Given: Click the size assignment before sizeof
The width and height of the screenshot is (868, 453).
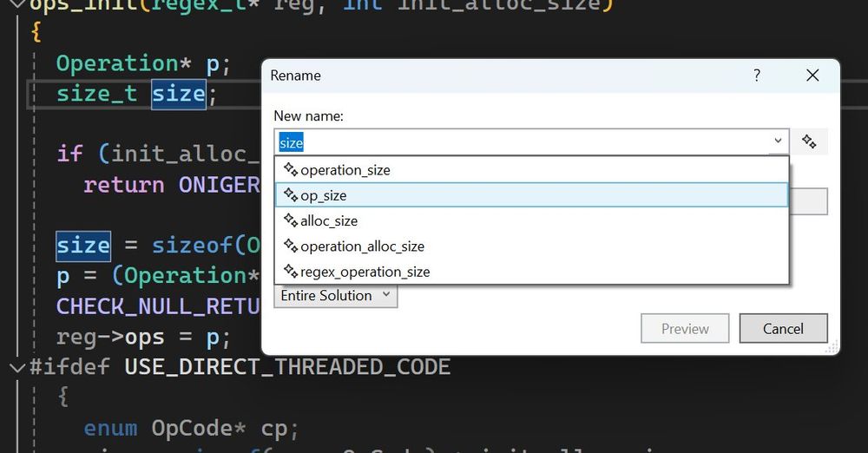Looking at the screenshot, I should click(83, 246).
